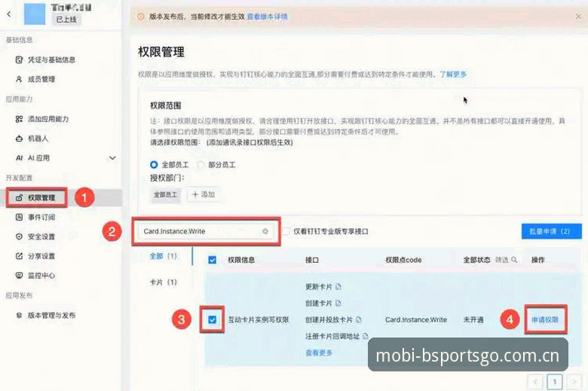Open the 注册卡片回调地址 doc icon

366,336
